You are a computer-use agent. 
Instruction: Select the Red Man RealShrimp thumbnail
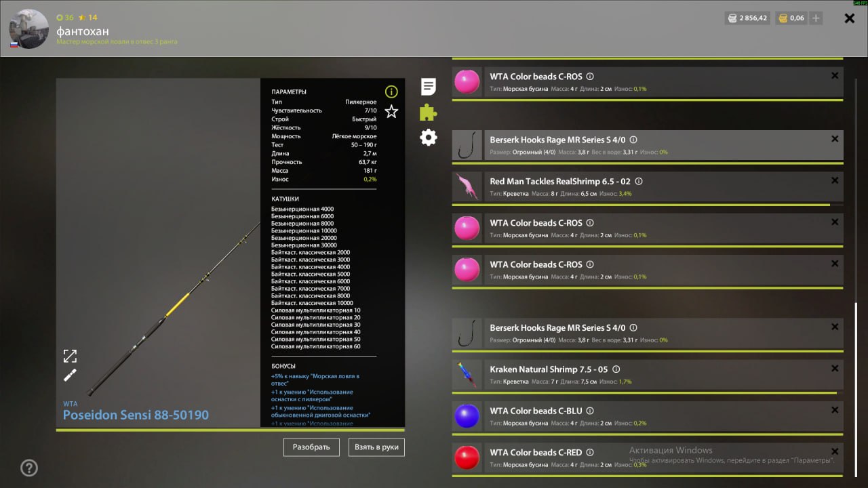(467, 187)
